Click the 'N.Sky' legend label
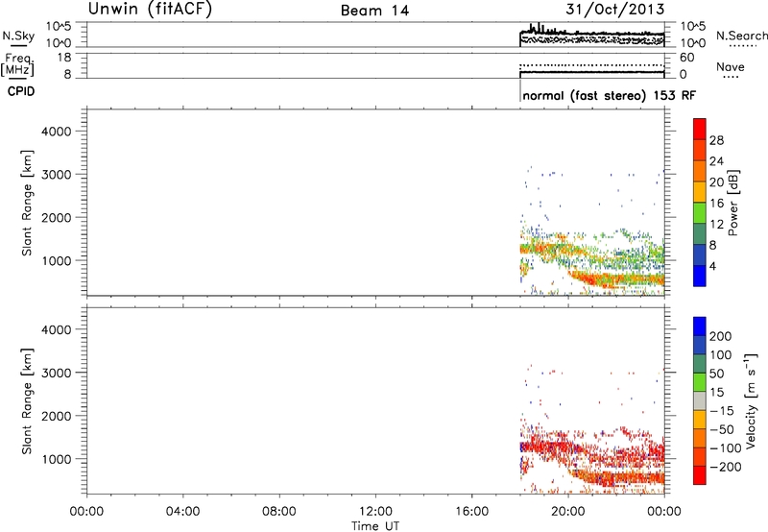768x532 pixels. [18, 36]
